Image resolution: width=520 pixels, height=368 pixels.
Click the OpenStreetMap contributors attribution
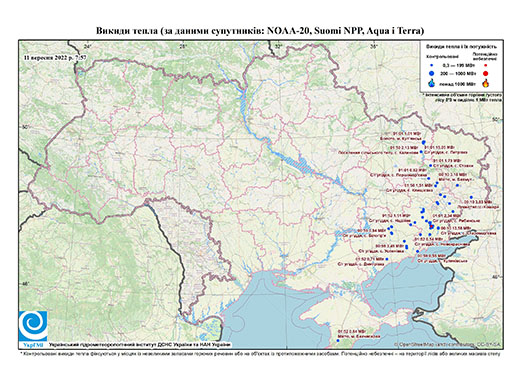point(448,344)
